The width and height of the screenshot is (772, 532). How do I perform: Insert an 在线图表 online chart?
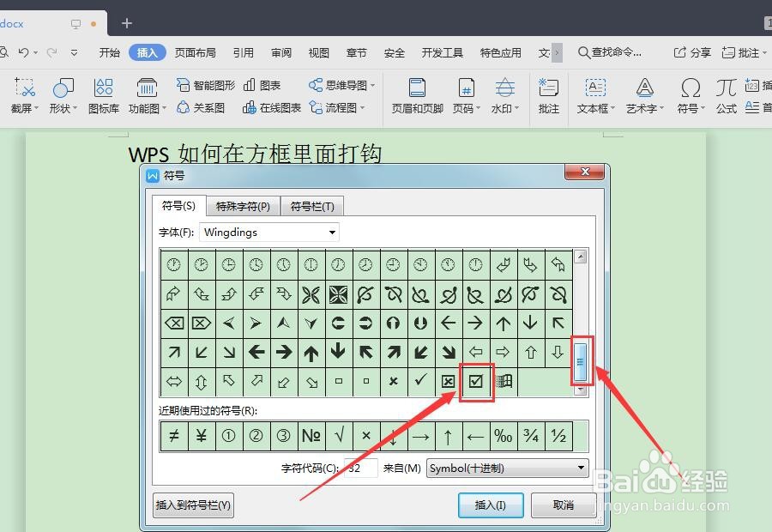[272, 107]
